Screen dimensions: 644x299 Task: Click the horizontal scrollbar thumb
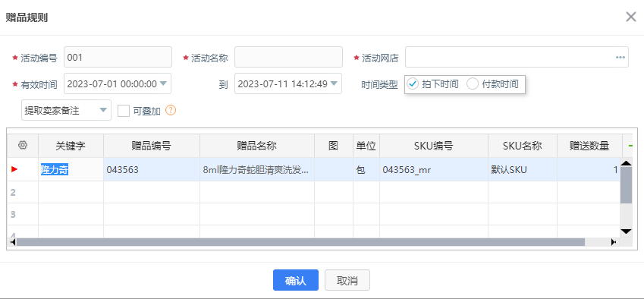pos(300,242)
